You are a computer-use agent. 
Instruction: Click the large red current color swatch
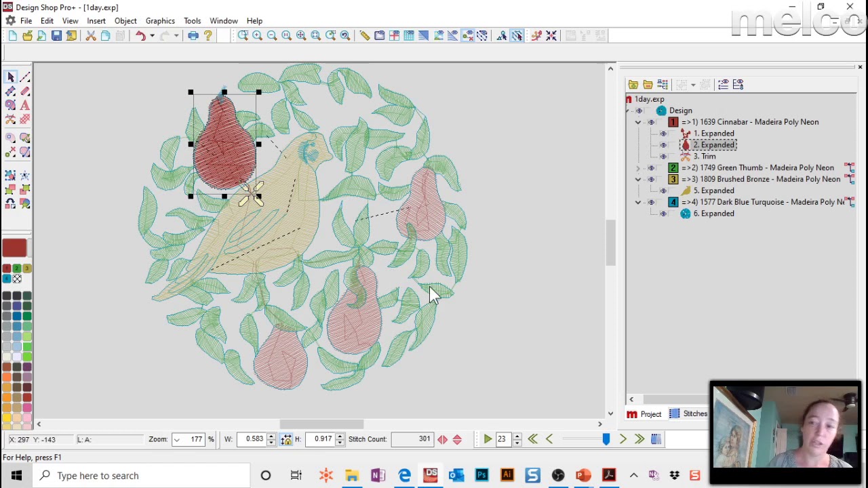[15, 248]
